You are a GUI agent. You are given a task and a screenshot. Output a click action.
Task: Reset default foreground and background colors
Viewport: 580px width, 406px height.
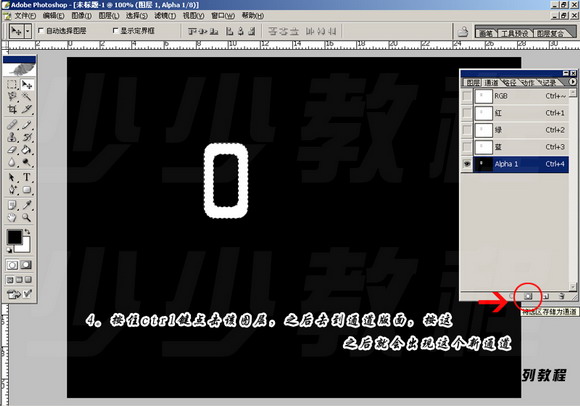10,250
